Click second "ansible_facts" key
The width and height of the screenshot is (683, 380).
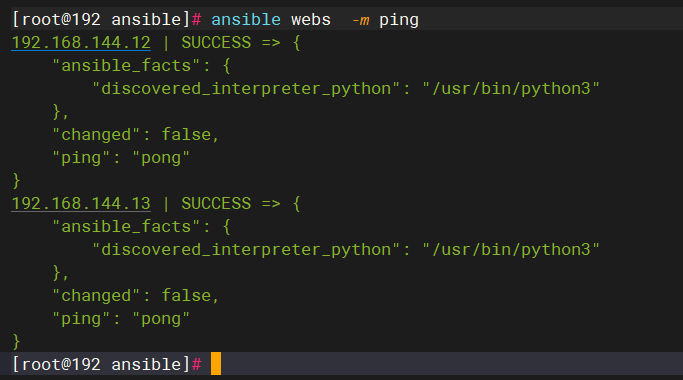(126, 227)
